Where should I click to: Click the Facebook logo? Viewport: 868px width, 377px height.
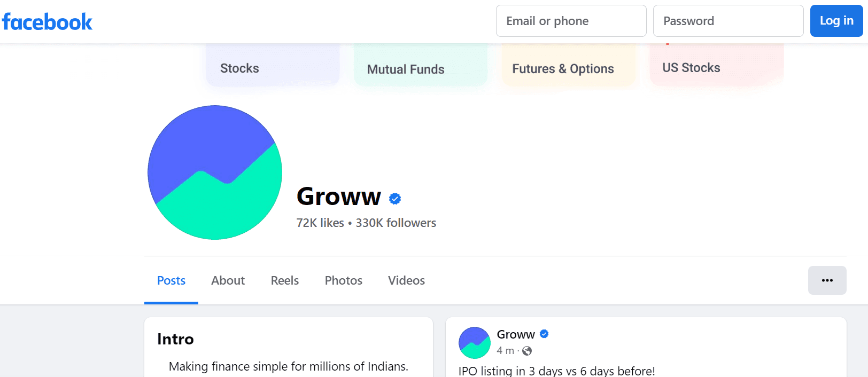pyautogui.click(x=47, y=21)
